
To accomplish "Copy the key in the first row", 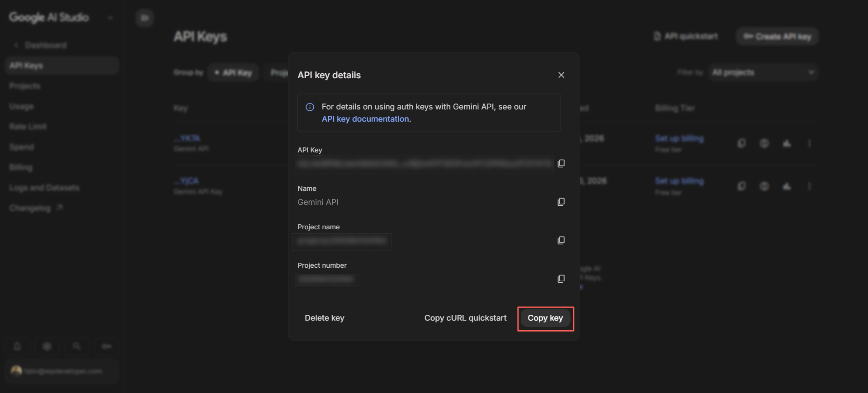I will (741, 143).
